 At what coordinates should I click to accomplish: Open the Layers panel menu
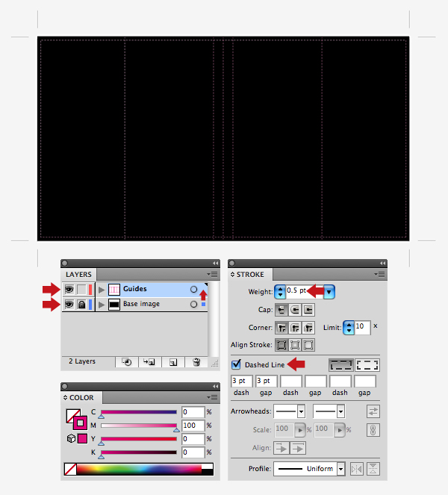213,274
